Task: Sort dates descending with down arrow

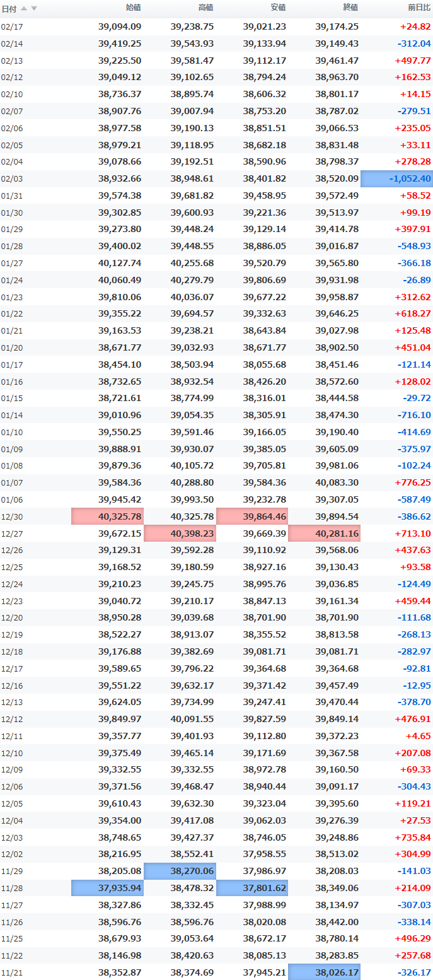Action: click(34, 8)
